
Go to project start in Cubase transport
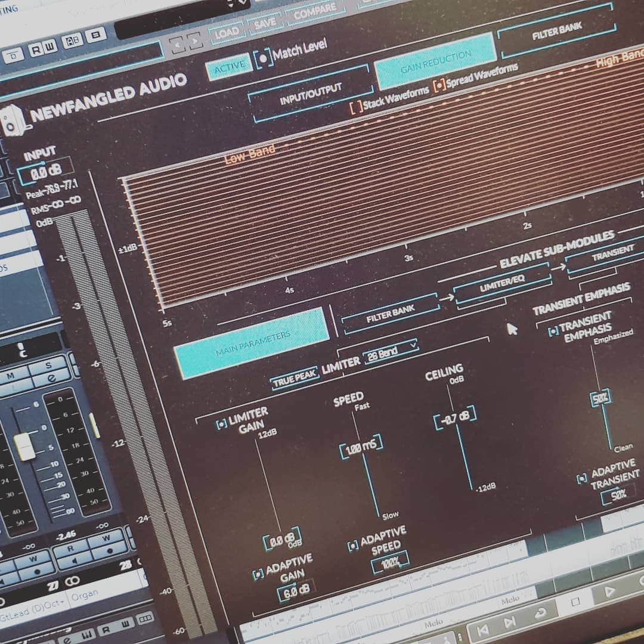(483, 630)
